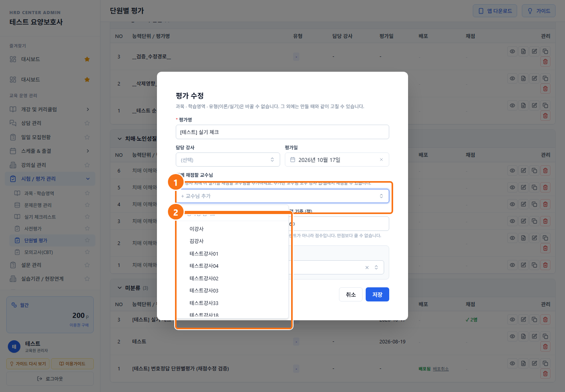This screenshot has width=565, height=392.
Task: Click the document icon for __테스트 순 row
Action: pyautogui.click(x=523, y=105)
